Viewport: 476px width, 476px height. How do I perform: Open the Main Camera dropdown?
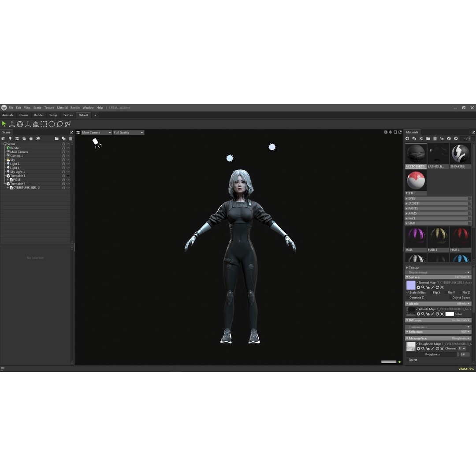click(96, 132)
